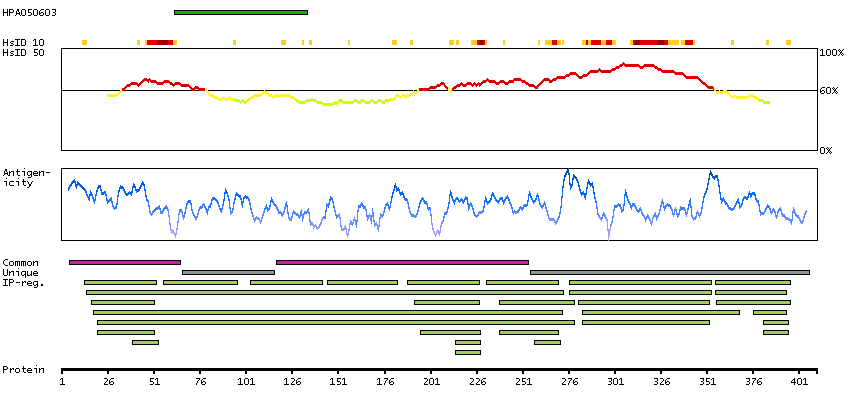Select the HsID 10 track label
This screenshot has width=850, height=410.
coord(23,42)
